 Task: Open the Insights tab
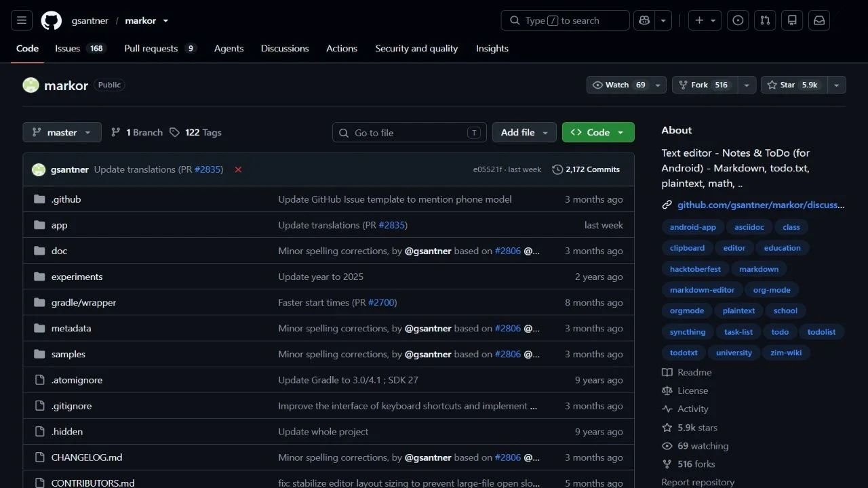tap(492, 48)
